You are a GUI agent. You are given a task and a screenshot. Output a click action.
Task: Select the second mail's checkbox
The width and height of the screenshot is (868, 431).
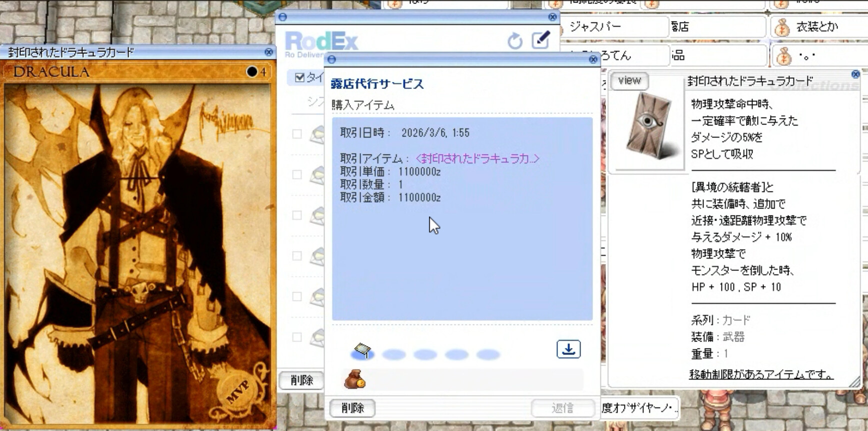click(x=297, y=174)
